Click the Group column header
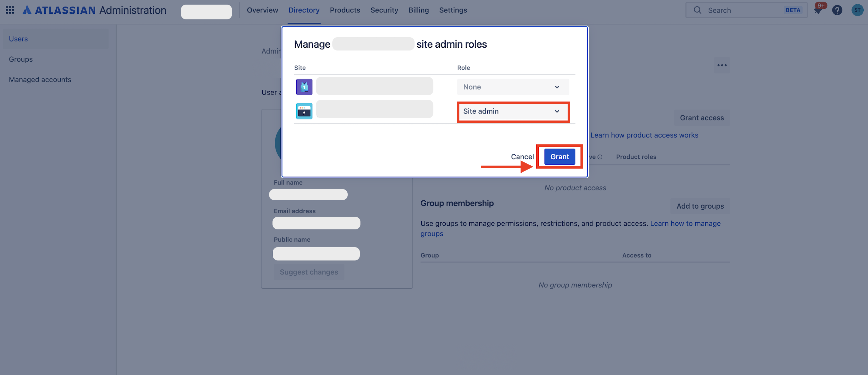Viewport: 868px width, 375px height. 429,255
